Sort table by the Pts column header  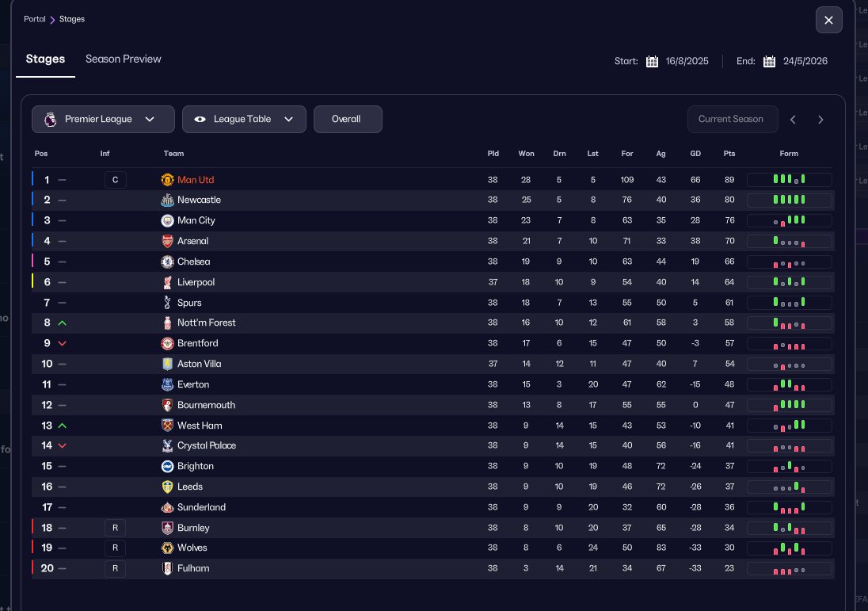pyautogui.click(x=729, y=154)
